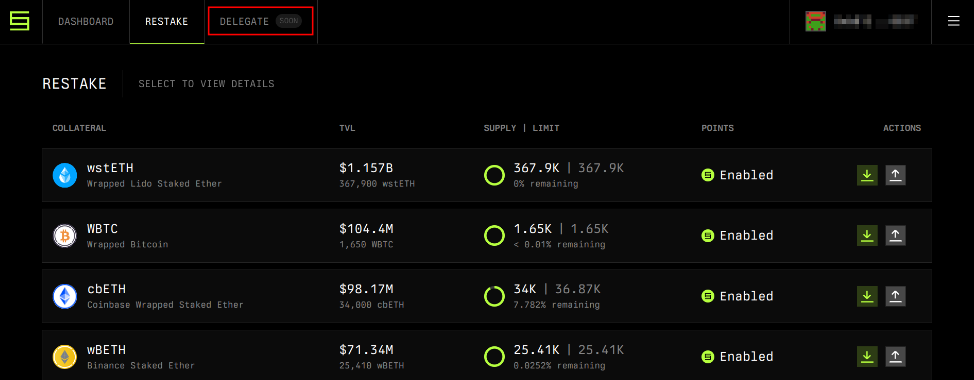Click the $104.4M TVL value

(x=366, y=229)
